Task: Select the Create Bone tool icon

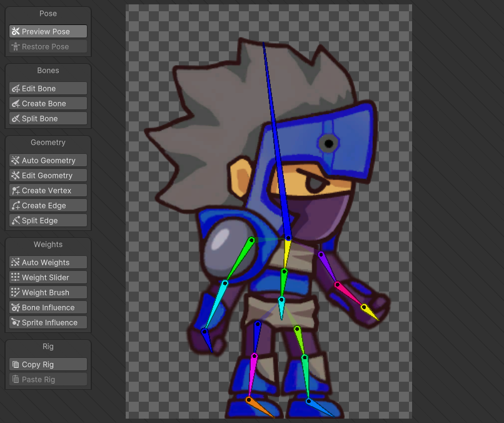Action: [x=16, y=104]
